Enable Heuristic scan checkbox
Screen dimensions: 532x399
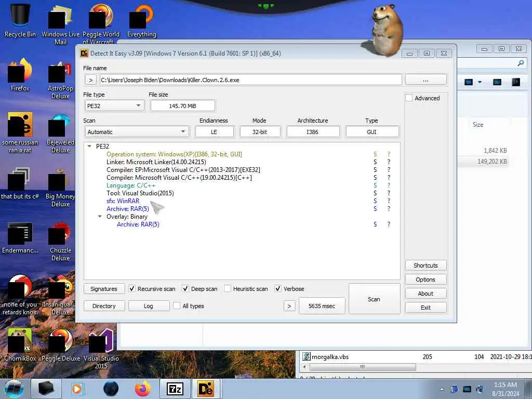(228, 289)
